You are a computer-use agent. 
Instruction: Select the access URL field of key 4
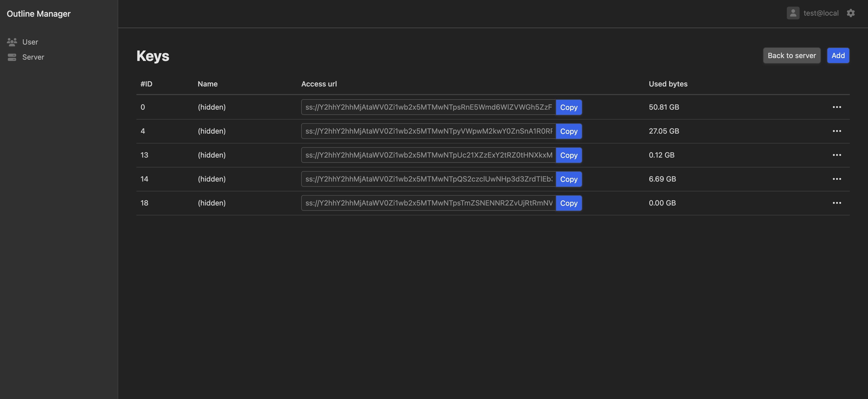[x=428, y=131]
